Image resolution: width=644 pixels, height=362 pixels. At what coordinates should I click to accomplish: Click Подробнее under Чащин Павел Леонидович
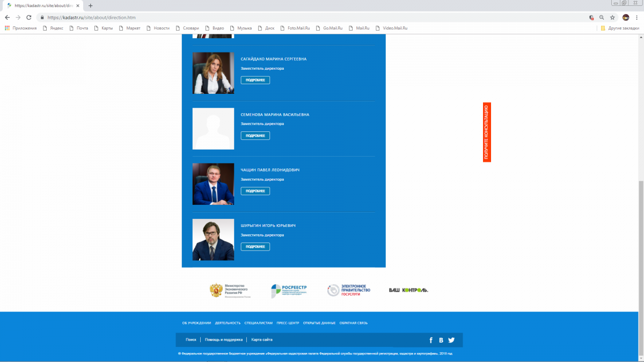point(255,191)
